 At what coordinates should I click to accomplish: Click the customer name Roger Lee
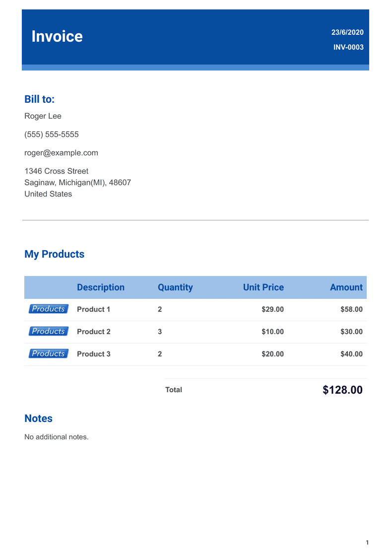pyautogui.click(x=43, y=116)
